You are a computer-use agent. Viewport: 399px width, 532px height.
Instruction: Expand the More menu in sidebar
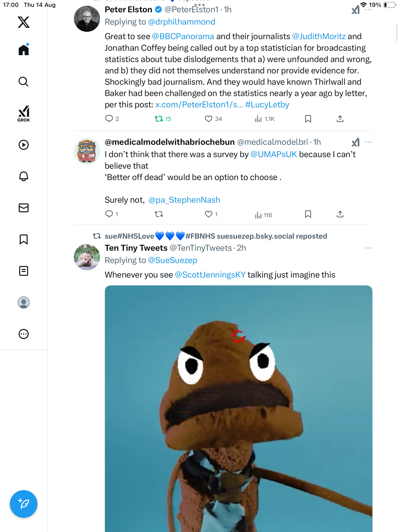(24, 334)
